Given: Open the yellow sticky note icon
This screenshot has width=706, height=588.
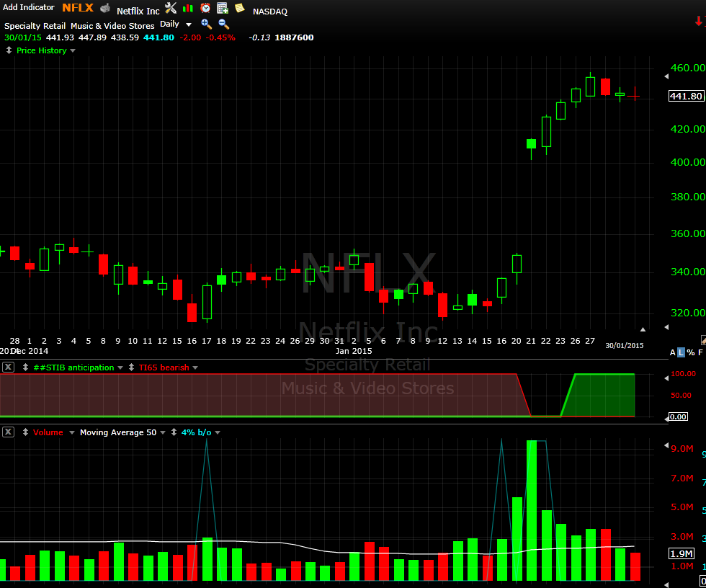Looking at the screenshot, I should 239,8.
